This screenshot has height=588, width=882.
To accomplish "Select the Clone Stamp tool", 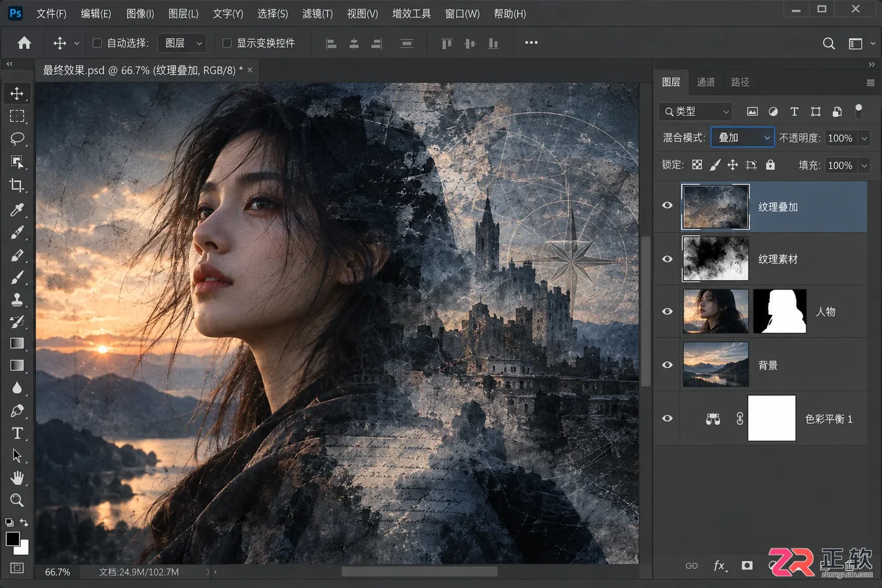I will click(17, 300).
